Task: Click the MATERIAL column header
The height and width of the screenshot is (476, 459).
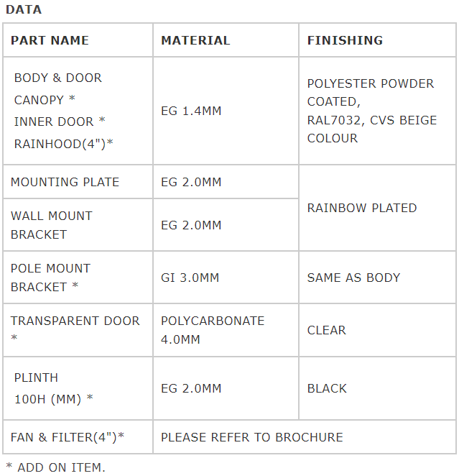Action: 195,40
